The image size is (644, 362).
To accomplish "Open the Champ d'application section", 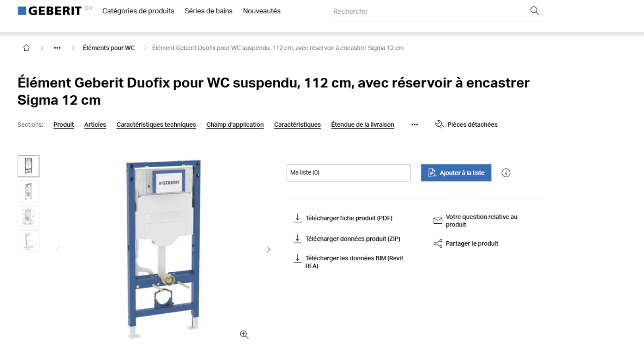I will tap(235, 125).
